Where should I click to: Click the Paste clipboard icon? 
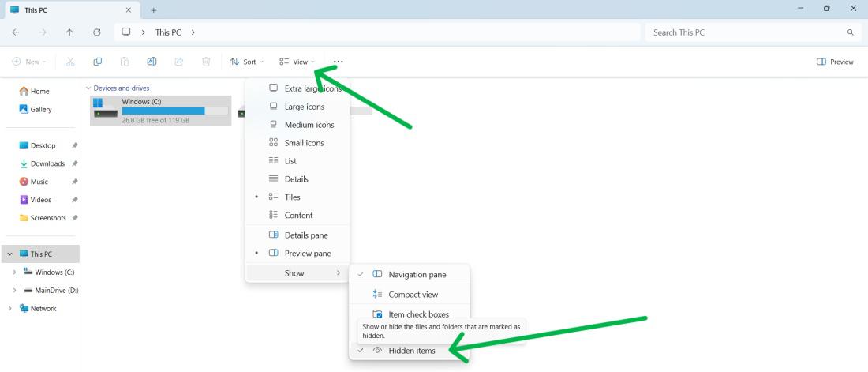(x=125, y=62)
